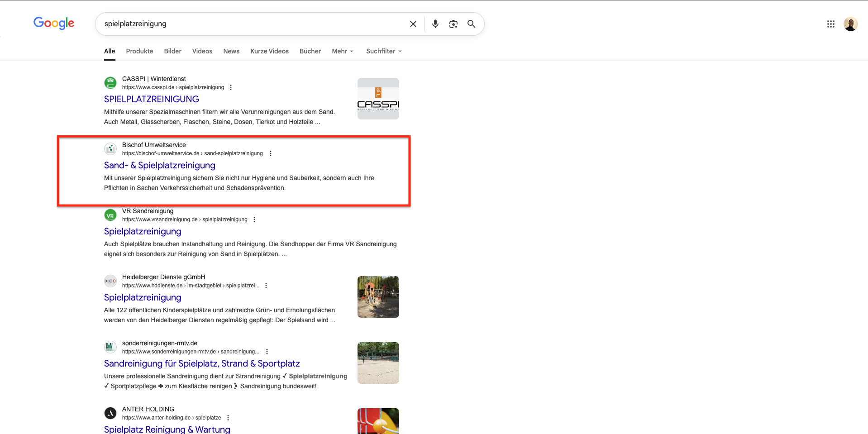Select the Alle tab
Viewport: 868px width, 434px height.
pyautogui.click(x=110, y=51)
